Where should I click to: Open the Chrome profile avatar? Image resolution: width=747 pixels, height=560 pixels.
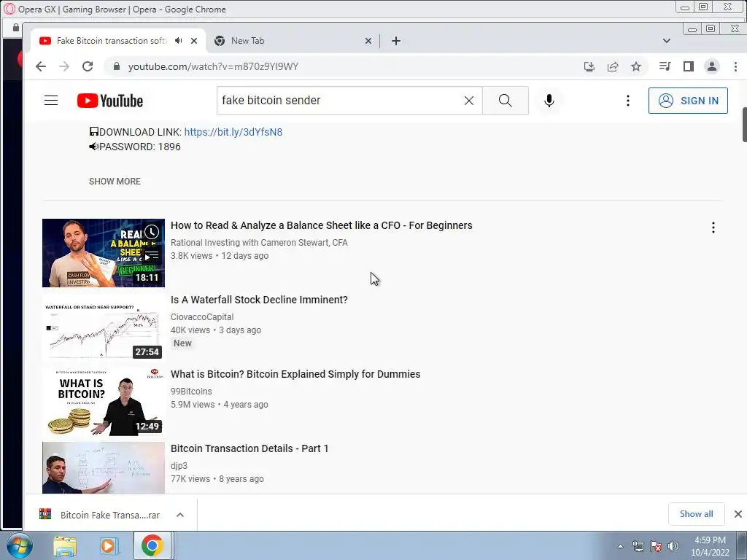712,66
